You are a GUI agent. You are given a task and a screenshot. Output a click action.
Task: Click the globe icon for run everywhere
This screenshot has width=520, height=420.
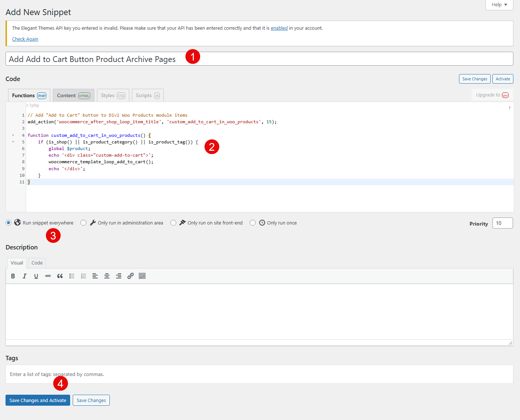[17, 223]
